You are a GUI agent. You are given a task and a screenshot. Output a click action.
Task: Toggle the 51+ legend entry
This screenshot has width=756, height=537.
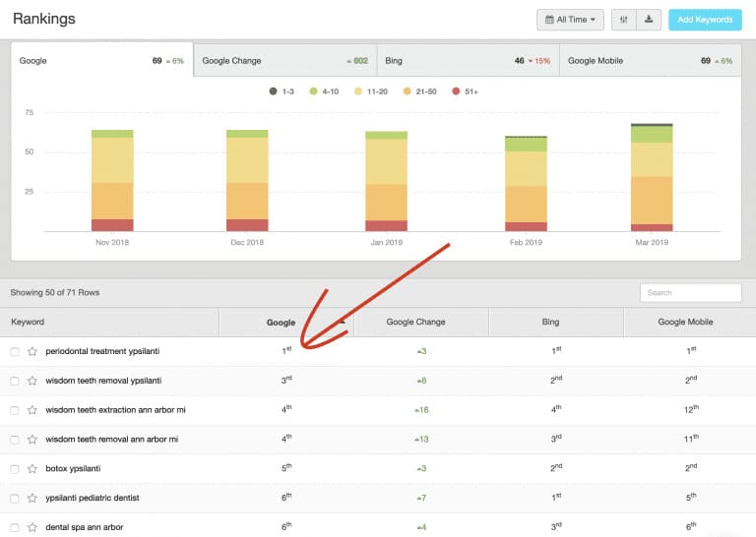(x=465, y=91)
